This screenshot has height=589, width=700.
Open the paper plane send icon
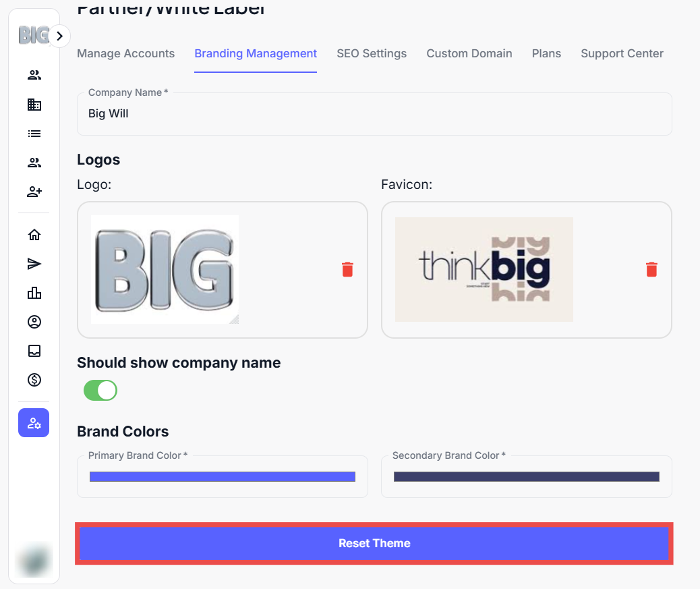34,264
